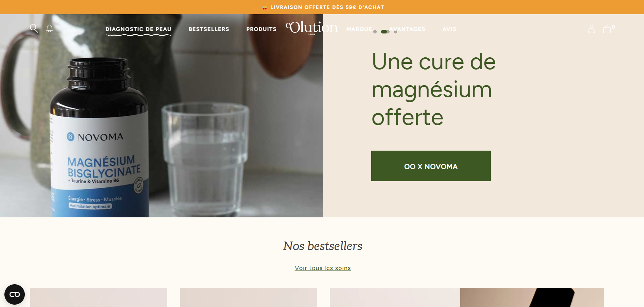Open the first bestseller product thumbnail
The image size is (644, 307).
coord(99,298)
